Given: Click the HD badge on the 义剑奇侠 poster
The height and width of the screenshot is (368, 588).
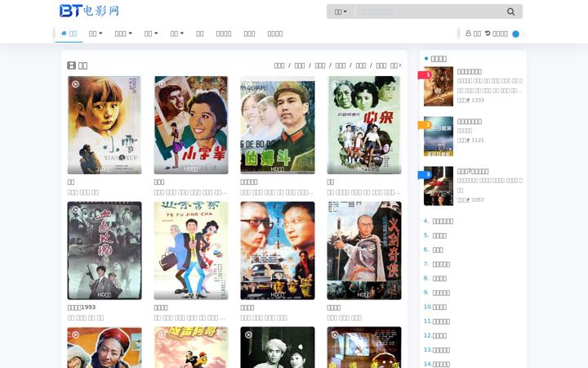Looking at the screenshot, I should (363, 294).
